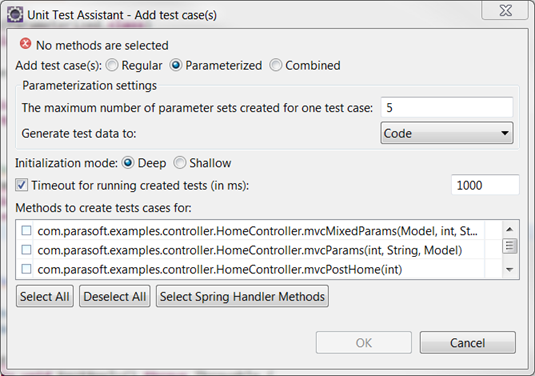
Task: Click the dropdown arrow next to Code
Action: point(505,133)
